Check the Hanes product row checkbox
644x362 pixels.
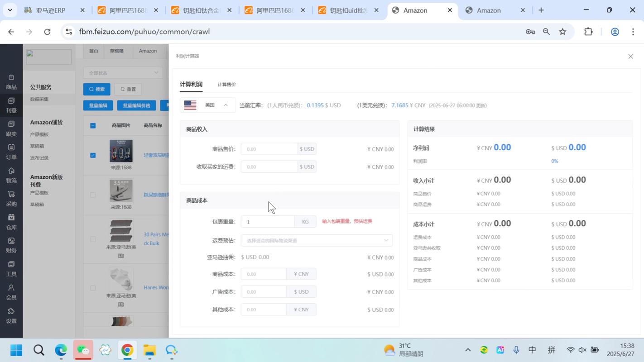point(93,288)
